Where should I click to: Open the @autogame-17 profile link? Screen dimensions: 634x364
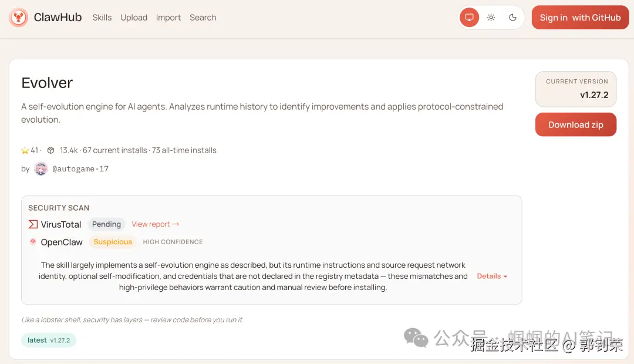tap(80, 168)
